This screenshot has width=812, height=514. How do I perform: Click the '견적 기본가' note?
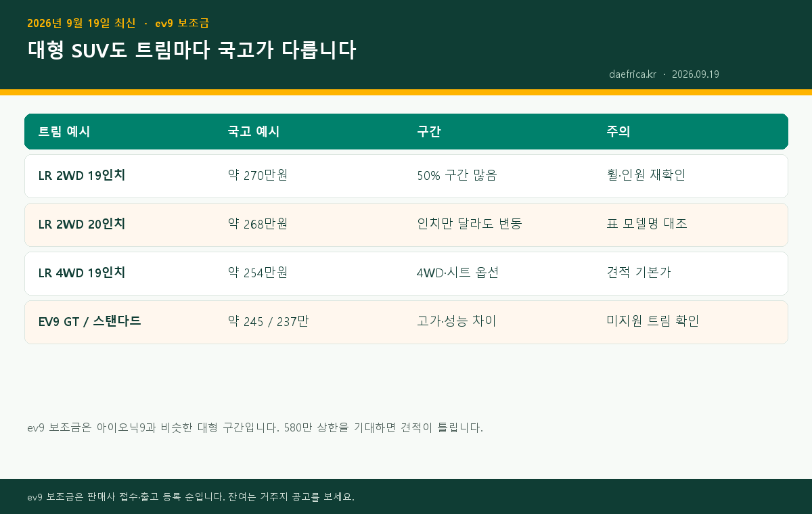tap(639, 273)
